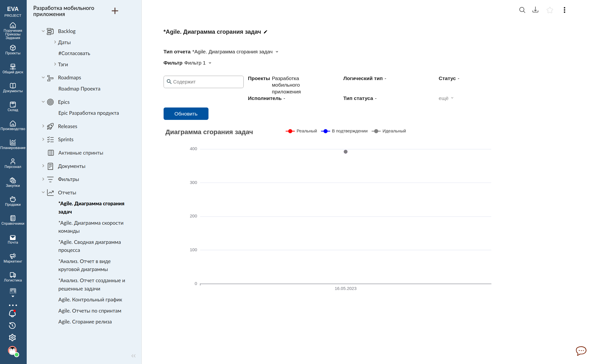Viewport: 599px width, 364px height.
Task: Open Agile. Контрольный график report
Action: [x=90, y=299]
